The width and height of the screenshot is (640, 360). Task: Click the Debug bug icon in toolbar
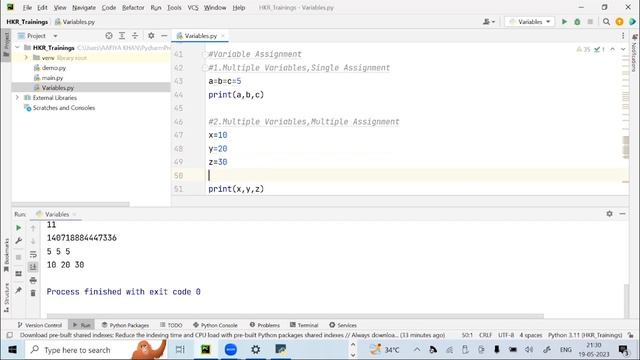click(577, 22)
